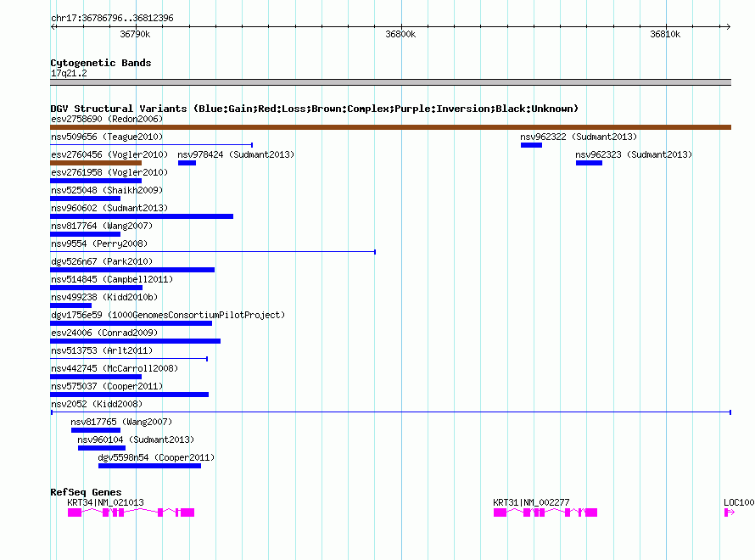Click dgv5598n54 (Cooper2011) label
The image size is (755, 560).
tap(156, 457)
